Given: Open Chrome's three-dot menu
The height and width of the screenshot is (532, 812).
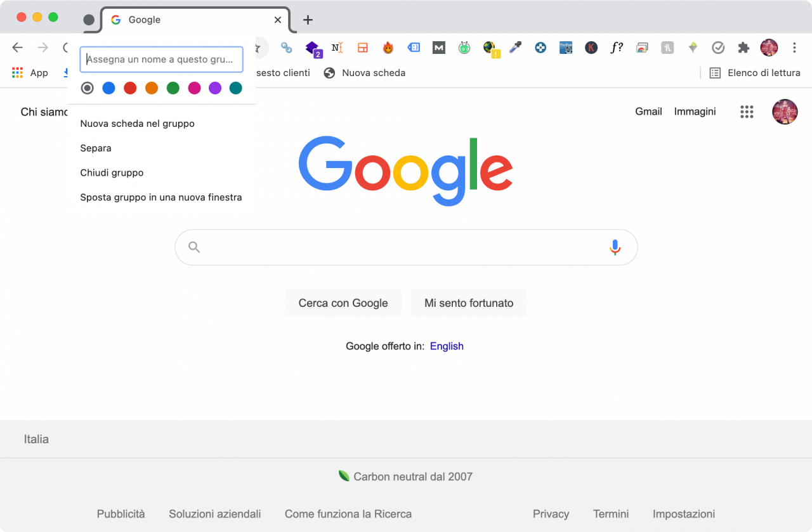Looking at the screenshot, I should click(x=794, y=48).
